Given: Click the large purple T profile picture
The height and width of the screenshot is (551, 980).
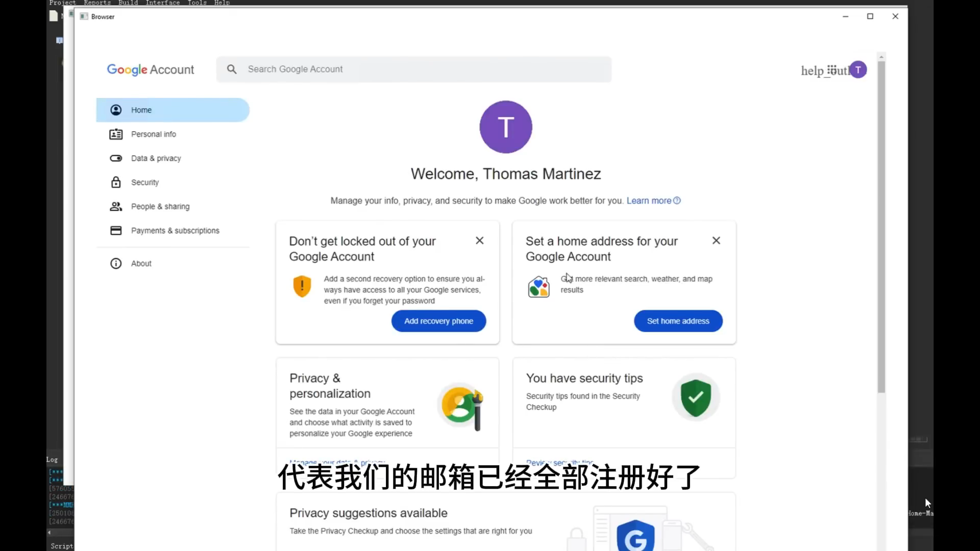Looking at the screenshot, I should point(506,127).
